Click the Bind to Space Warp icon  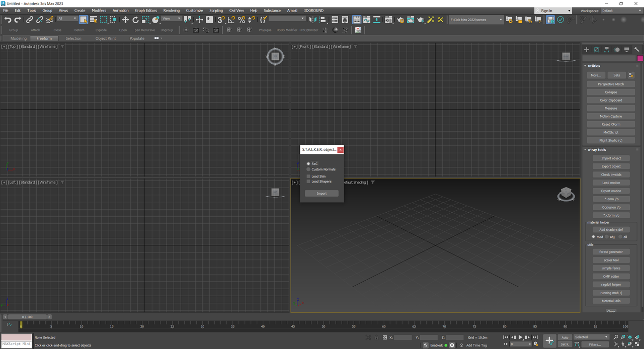pos(50,20)
